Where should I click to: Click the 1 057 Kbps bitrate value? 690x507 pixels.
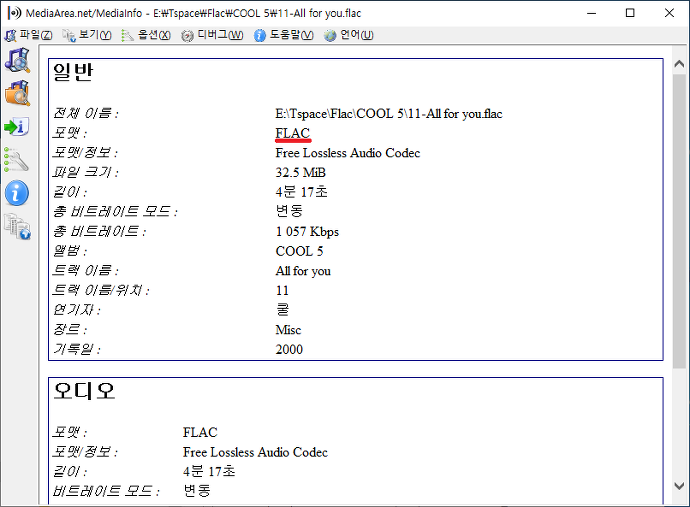click(x=307, y=231)
